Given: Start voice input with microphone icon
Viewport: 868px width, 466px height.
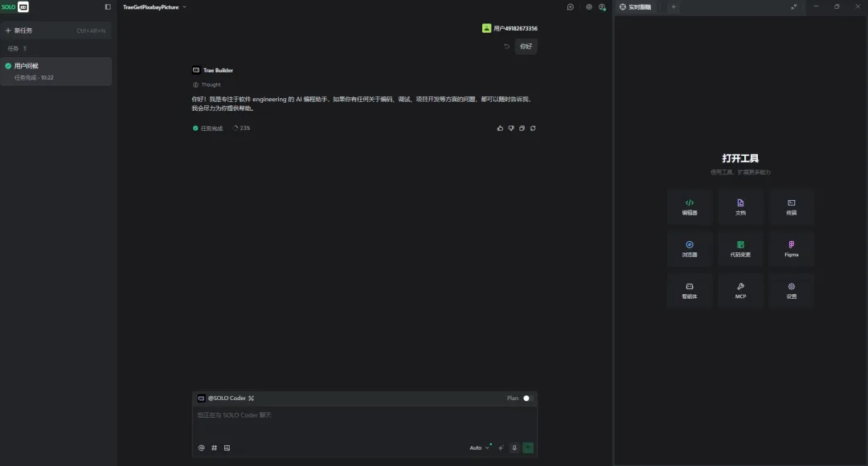Looking at the screenshot, I should click(514, 448).
